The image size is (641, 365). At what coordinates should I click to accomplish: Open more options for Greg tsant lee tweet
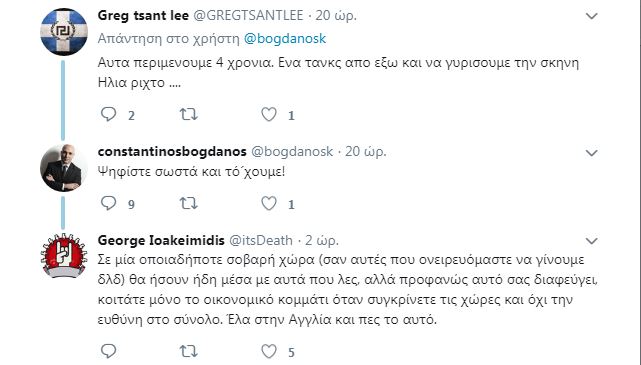click(592, 16)
